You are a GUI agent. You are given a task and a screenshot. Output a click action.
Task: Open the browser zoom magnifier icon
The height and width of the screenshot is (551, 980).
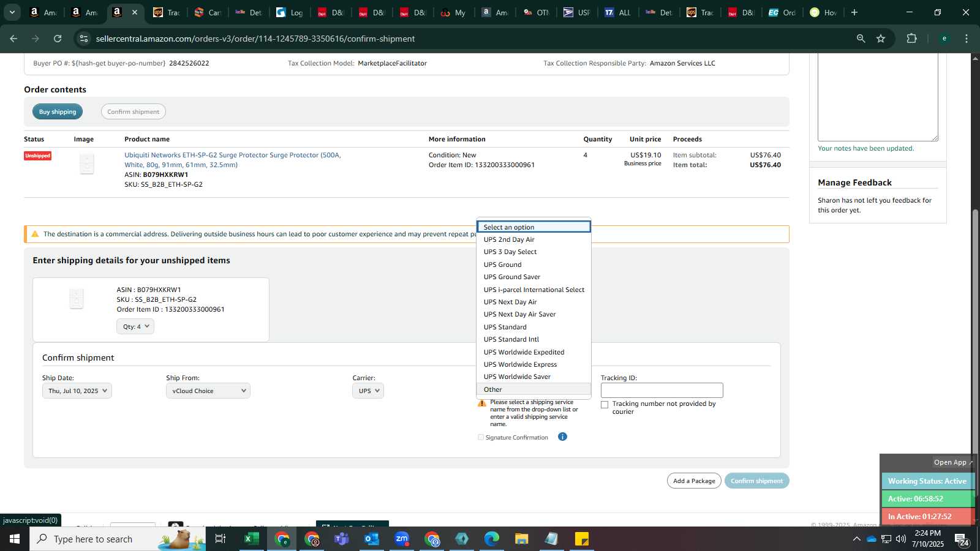pyautogui.click(x=861, y=39)
